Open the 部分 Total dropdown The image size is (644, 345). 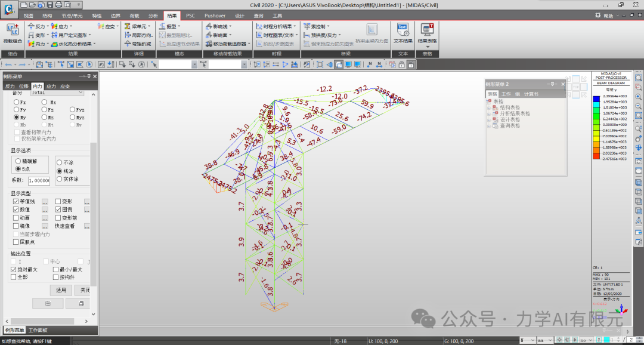(57, 93)
